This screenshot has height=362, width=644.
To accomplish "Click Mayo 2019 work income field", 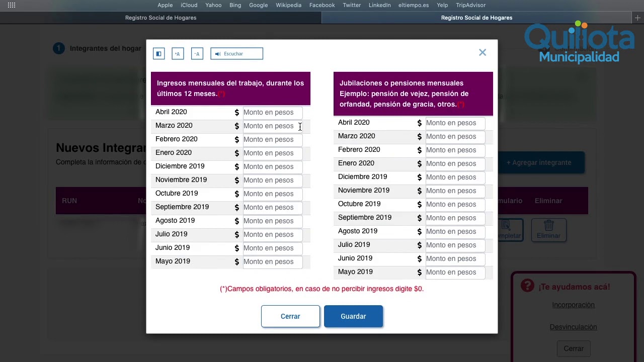I will (272, 261).
